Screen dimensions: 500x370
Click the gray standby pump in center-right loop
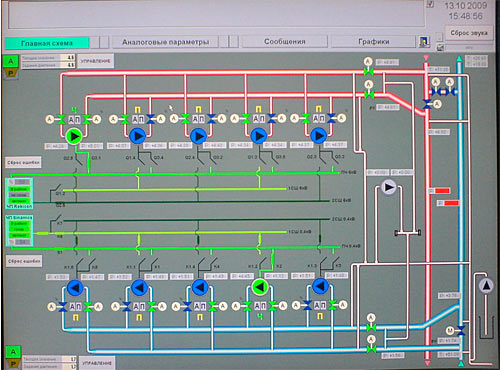coord(388,187)
